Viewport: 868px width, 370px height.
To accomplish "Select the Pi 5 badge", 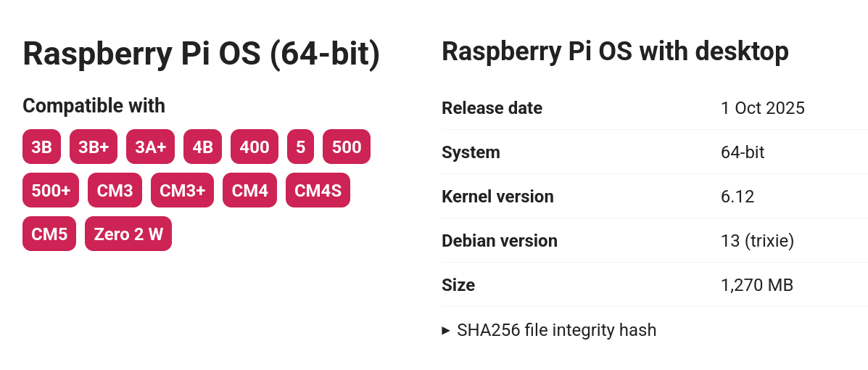I will pyautogui.click(x=301, y=147).
